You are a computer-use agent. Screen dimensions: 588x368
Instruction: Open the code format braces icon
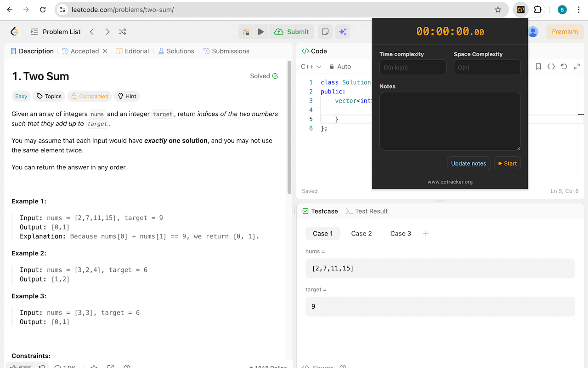(551, 66)
